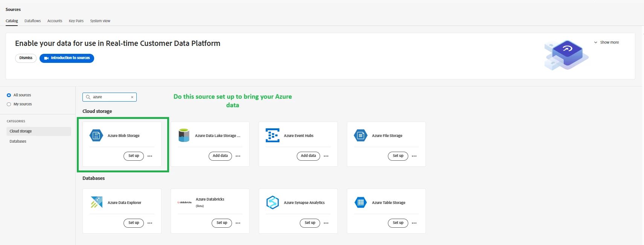Image resolution: width=644 pixels, height=245 pixels.
Task: Click the Azure Data Lake Storage title
Action: pos(217,136)
